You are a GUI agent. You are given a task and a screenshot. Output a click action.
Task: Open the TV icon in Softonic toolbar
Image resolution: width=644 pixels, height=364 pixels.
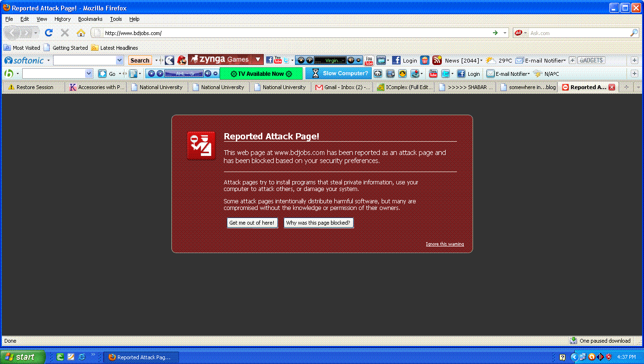[381, 60]
